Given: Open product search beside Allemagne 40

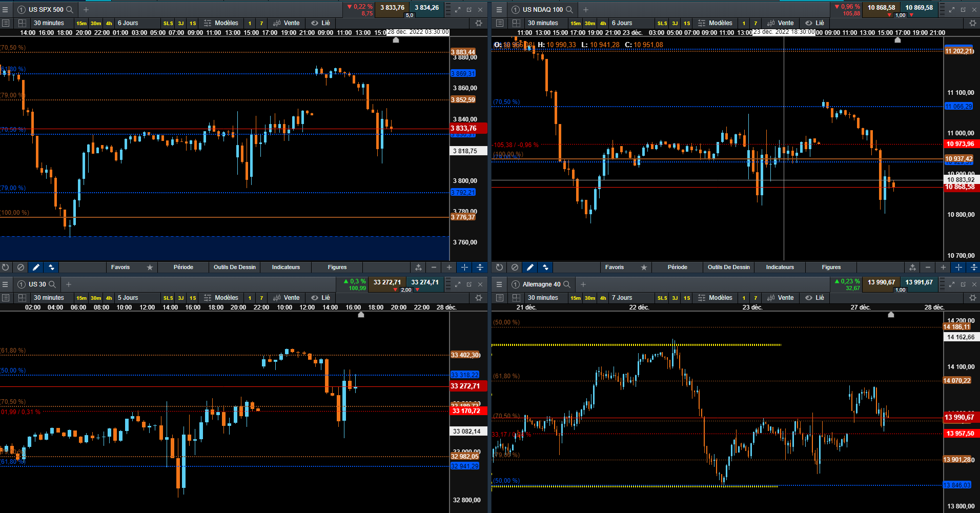Looking at the screenshot, I should (567, 284).
